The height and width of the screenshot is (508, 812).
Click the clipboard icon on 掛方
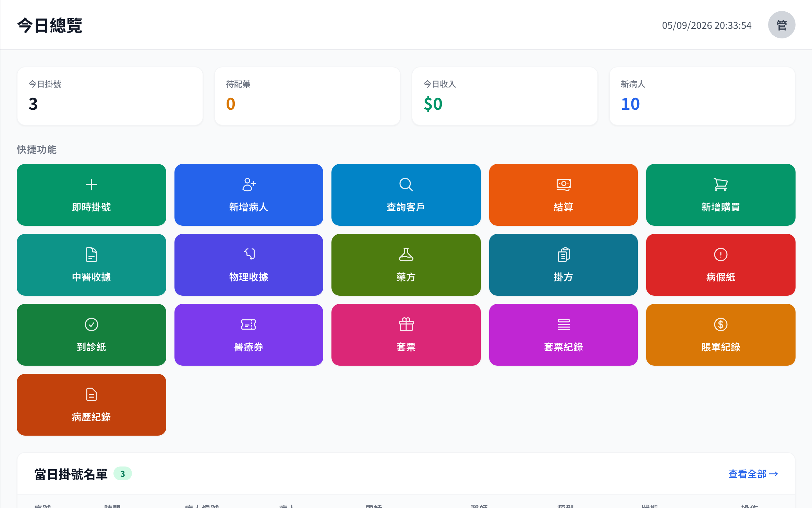click(x=563, y=255)
